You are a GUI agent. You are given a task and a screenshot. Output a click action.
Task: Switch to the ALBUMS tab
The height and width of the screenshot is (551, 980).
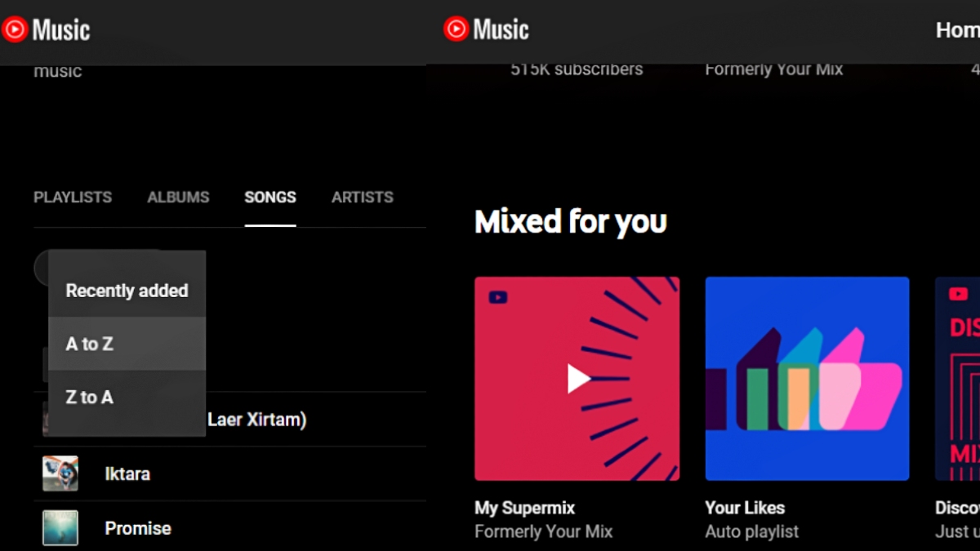[178, 197]
